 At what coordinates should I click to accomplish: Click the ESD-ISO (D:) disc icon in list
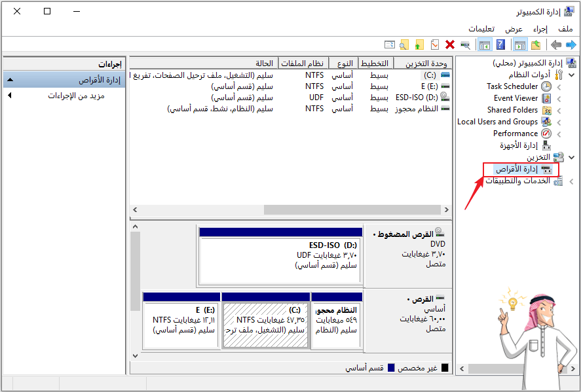point(445,98)
